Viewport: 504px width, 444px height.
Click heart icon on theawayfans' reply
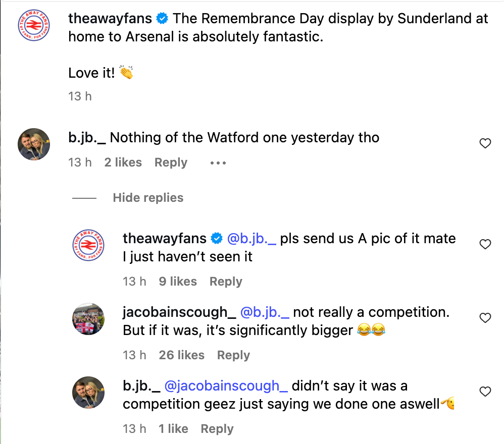pos(485,245)
